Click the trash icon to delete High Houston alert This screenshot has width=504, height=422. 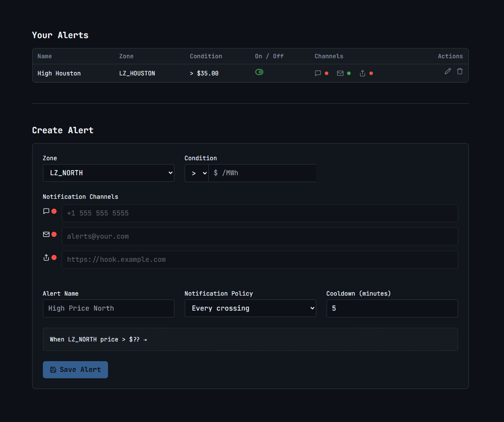click(460, 71)
